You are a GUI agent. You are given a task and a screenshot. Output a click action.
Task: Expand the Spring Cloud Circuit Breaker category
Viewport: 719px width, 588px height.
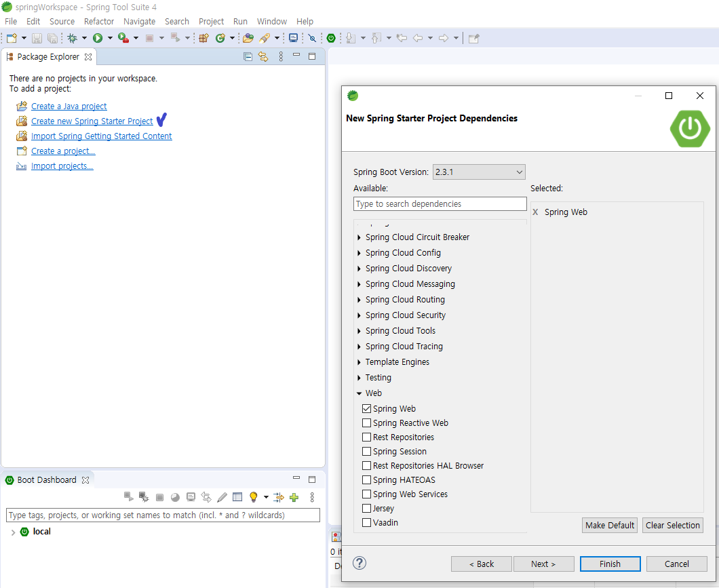click(359, 237)
